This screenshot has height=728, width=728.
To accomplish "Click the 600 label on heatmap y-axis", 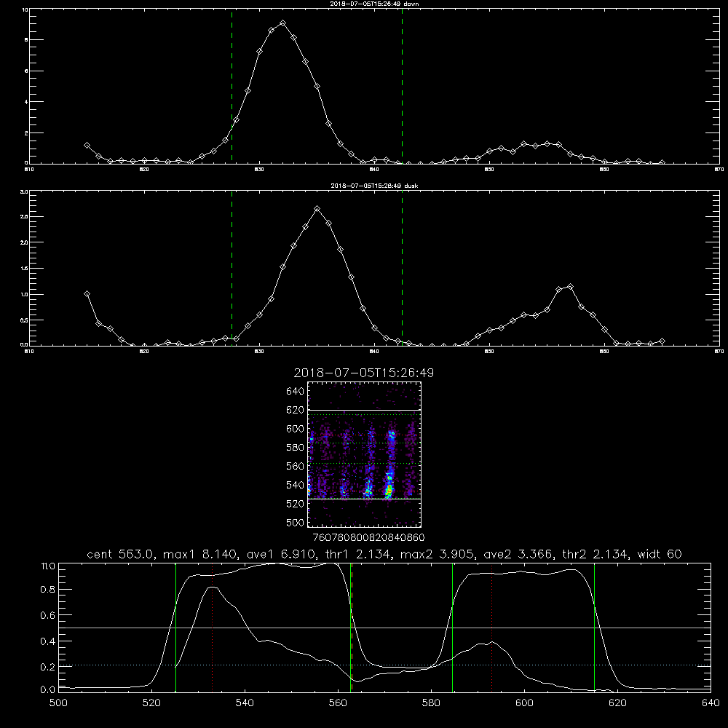I will (296, 429).
